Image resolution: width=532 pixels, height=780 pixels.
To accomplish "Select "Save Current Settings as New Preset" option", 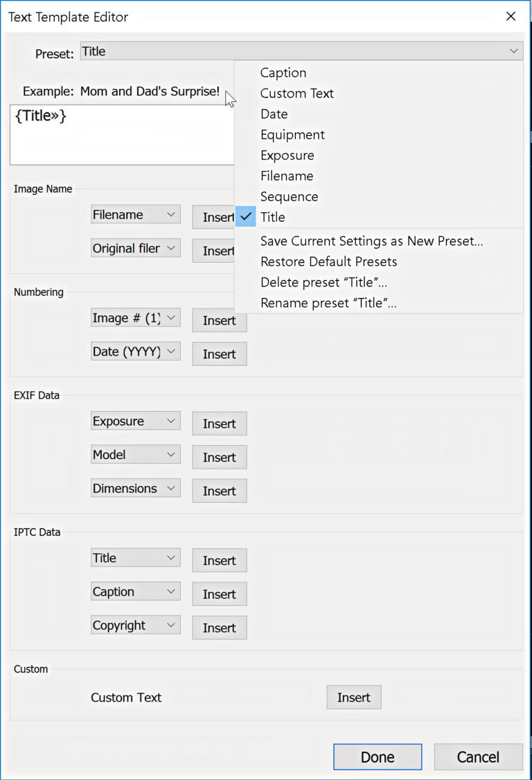I will pyautogui.click(x=372, y=241).
